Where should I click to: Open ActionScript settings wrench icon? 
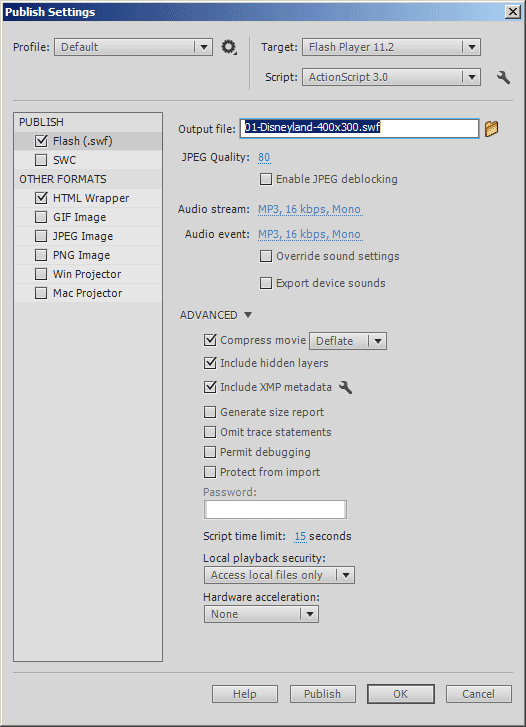[503, 77]
